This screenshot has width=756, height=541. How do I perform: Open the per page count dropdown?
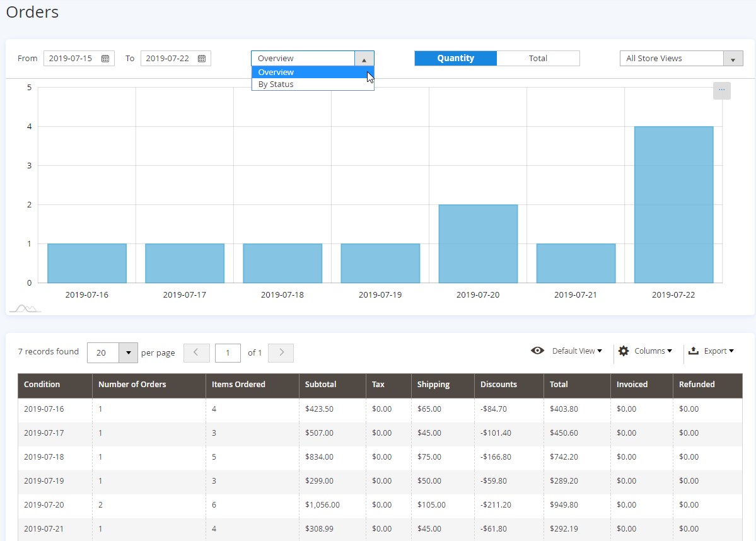[128, 353]
